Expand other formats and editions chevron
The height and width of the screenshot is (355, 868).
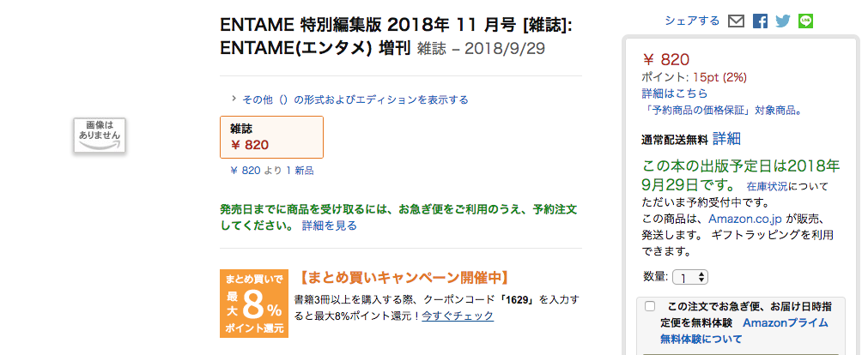click(234, 99)
